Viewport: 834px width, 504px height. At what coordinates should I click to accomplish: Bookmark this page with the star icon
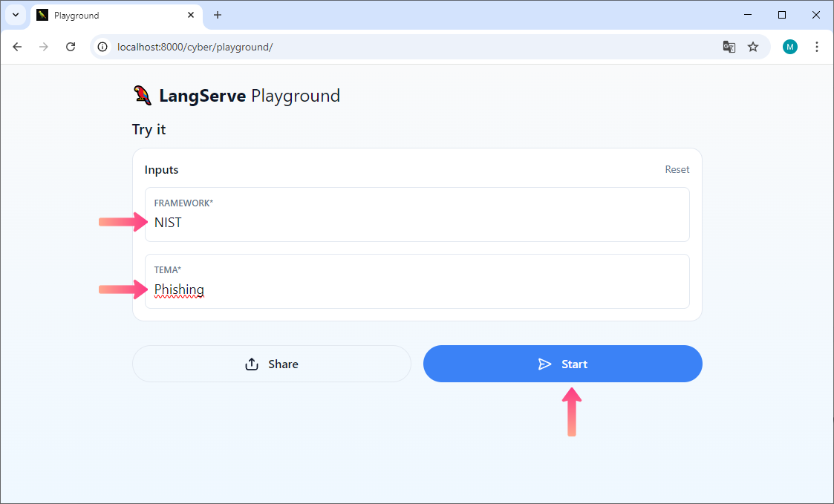(x=752, y=47)
